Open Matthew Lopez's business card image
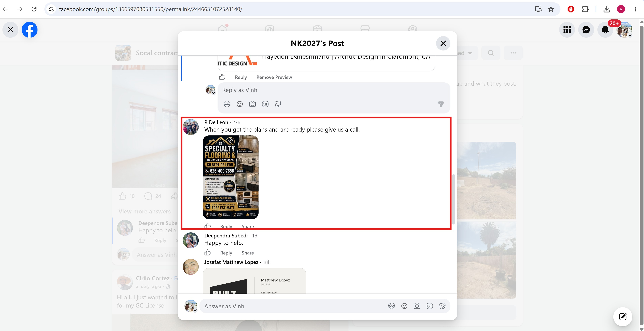The height and width of the screenshot is (331, 644). click(x=254, y=281)
